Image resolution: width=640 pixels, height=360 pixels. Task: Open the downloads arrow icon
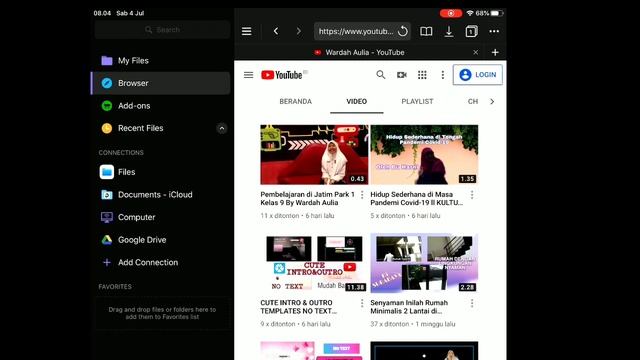click(449, 31)
